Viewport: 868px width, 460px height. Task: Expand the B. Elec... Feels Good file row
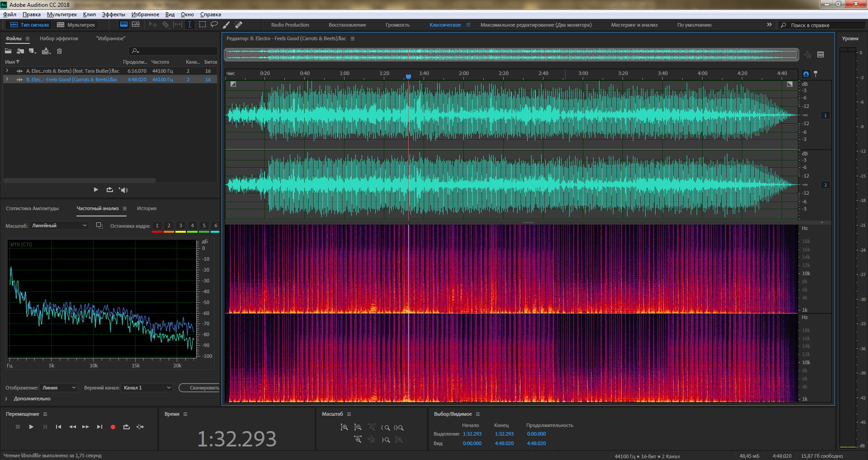(x=7, y=80)
